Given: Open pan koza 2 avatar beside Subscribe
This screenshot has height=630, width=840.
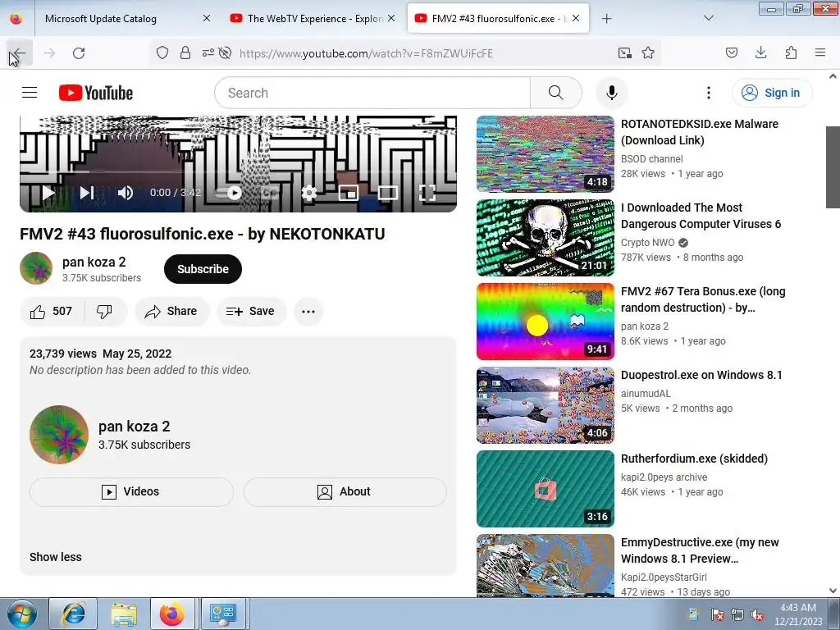Looking at the screenshot, I should [x=36, y=268].
